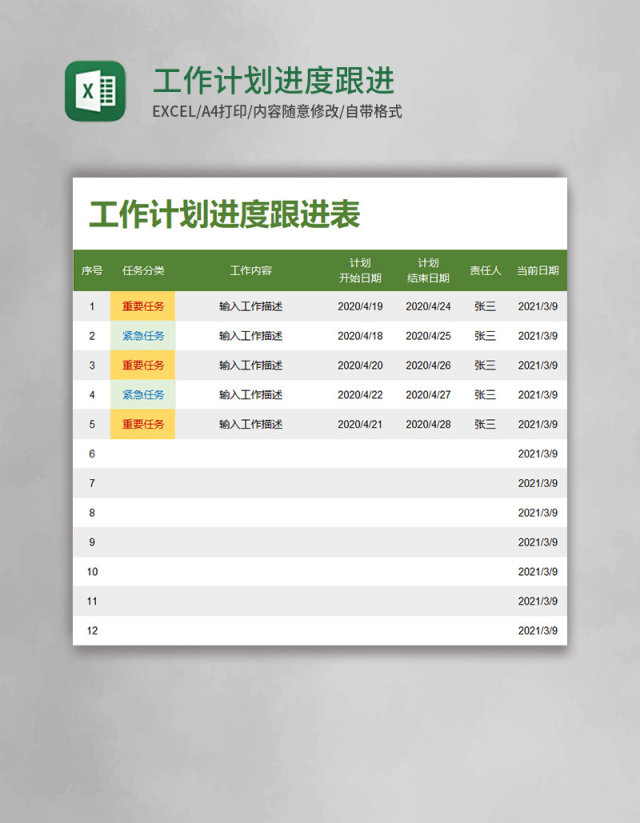Image resolution: width=640 pixels, height=823 pixels.
Task: Click 输入工作描述 cell in row 5
Action: point(251,424)
